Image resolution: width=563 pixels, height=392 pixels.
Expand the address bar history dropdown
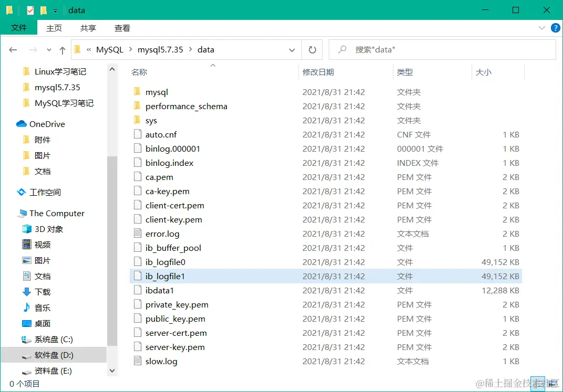point(292,50)
